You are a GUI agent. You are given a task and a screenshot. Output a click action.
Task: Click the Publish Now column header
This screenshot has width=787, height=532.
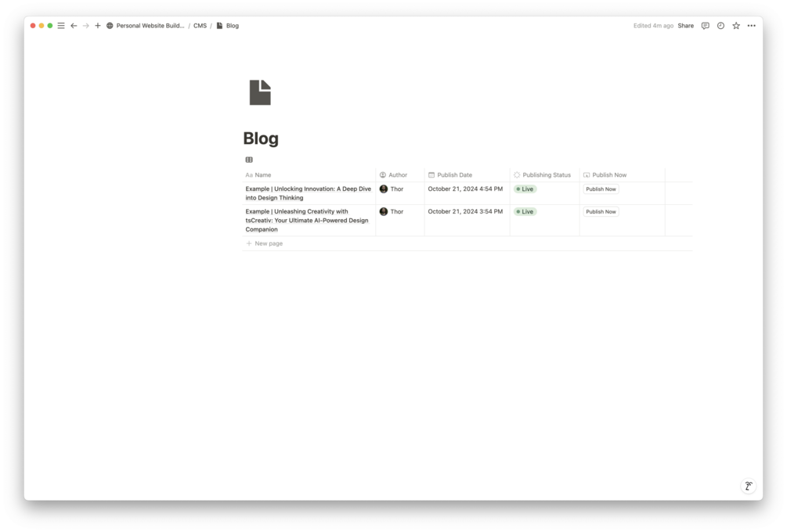coord(622,175)
